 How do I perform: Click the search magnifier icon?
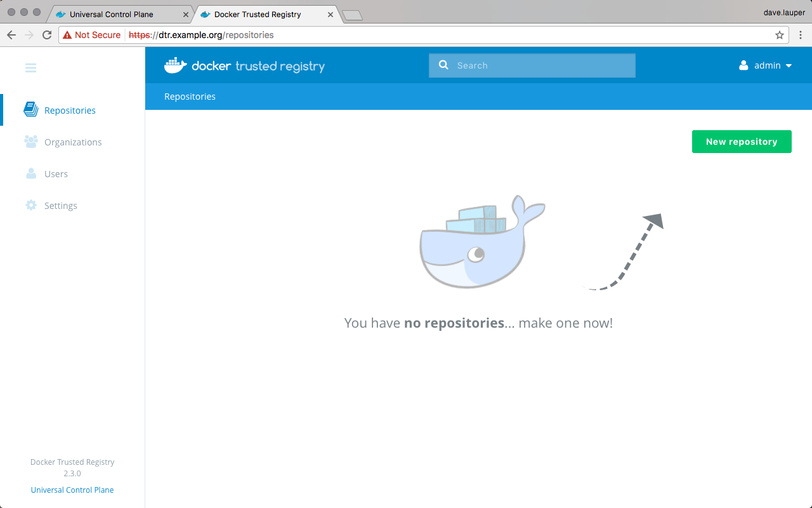443,65
